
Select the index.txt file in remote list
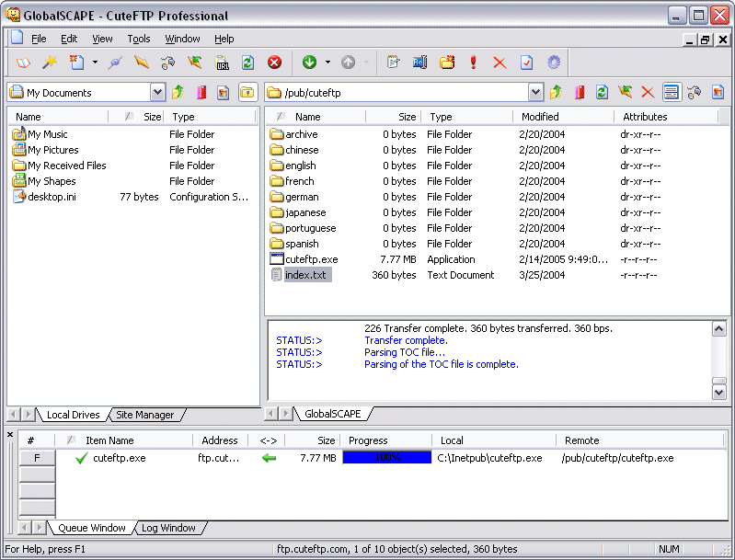(305, 275)
